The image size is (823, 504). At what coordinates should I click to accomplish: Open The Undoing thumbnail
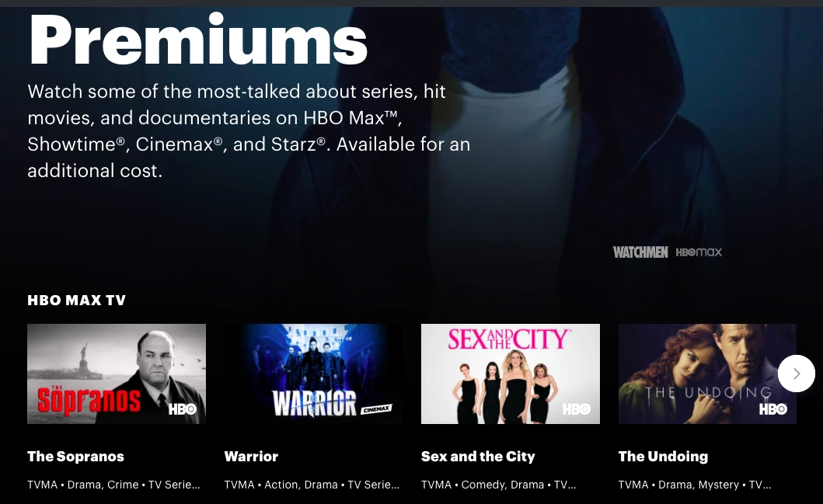707,374
